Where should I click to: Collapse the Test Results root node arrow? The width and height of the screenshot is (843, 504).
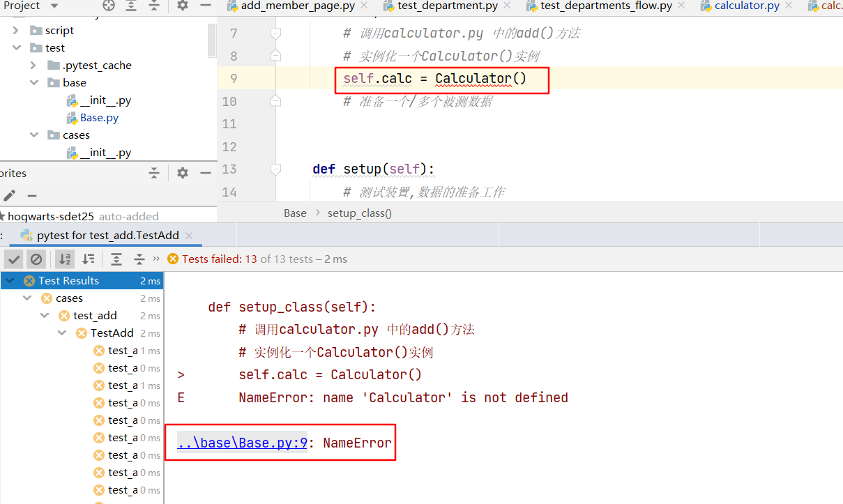pos(10,281)
